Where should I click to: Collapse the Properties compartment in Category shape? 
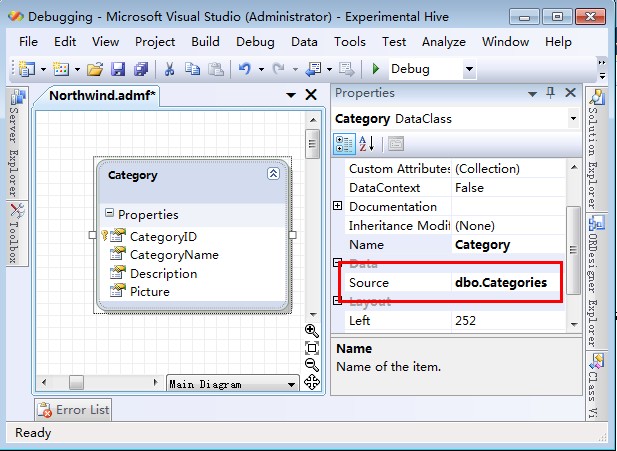click(109, 213)
